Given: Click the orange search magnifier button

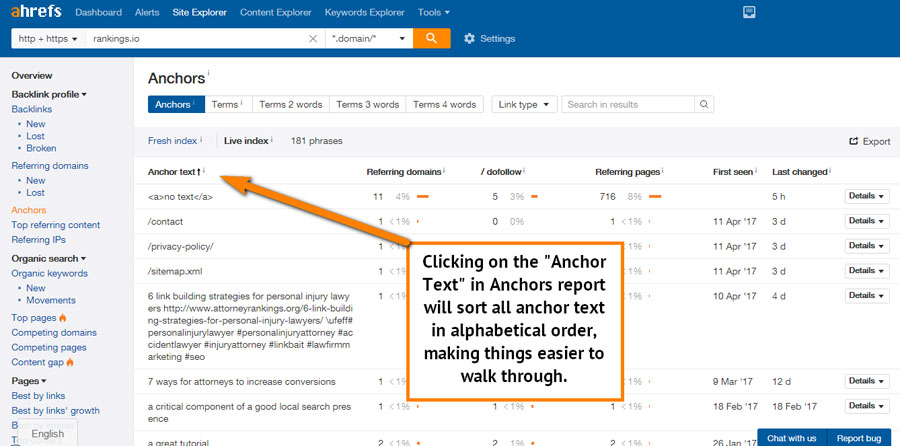Looking at the screenshot, I should point(431,38).
